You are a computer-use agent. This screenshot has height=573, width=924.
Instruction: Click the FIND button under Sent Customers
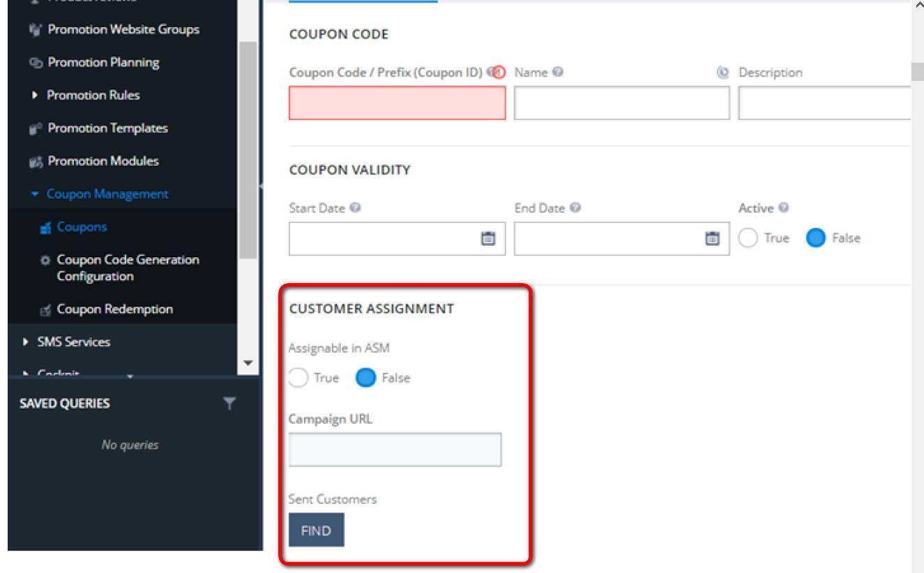pos(316,530)
